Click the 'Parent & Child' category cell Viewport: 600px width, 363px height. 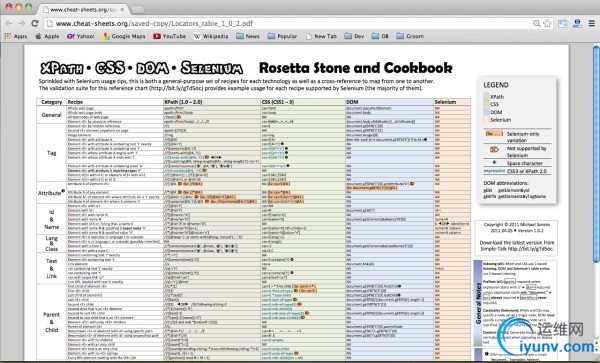click(52, 322)
